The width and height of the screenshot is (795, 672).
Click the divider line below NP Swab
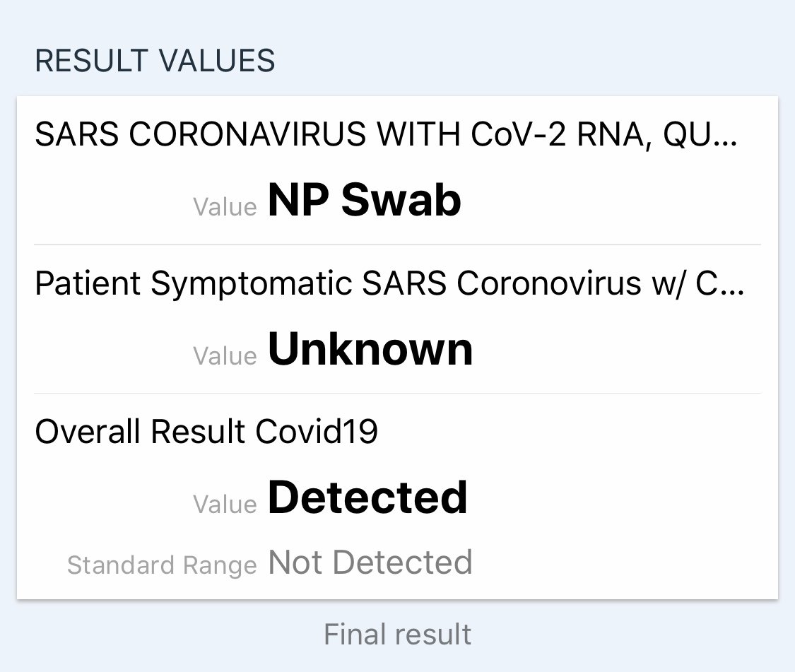click(x=397, y=244)
